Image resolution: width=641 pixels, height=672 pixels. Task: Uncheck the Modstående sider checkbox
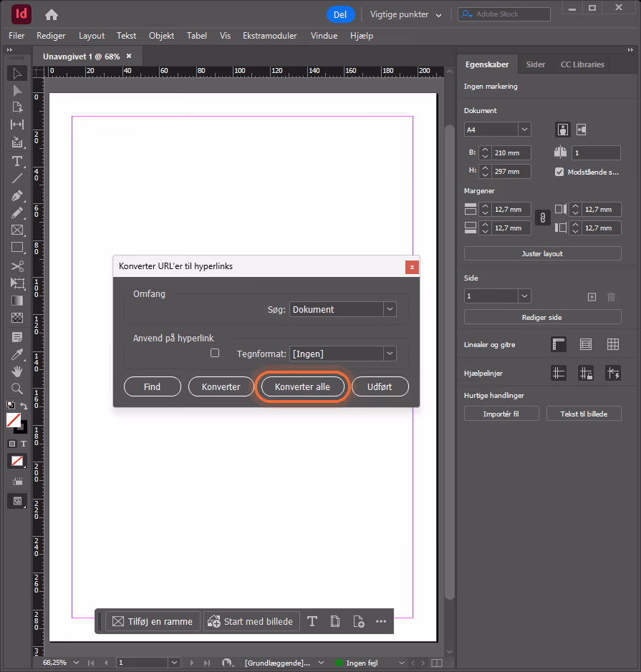coord(559,172)
